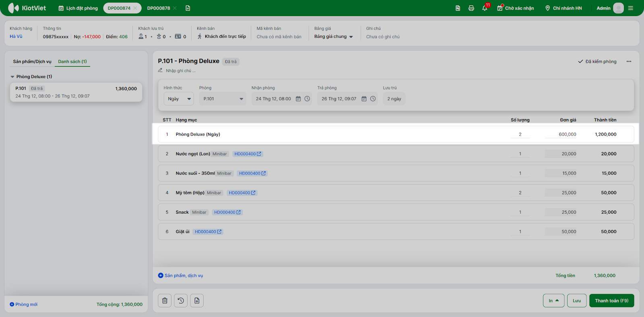Click the Lưu trú 2 ngày field
The image size is (644, 317).
pos(394,99)
